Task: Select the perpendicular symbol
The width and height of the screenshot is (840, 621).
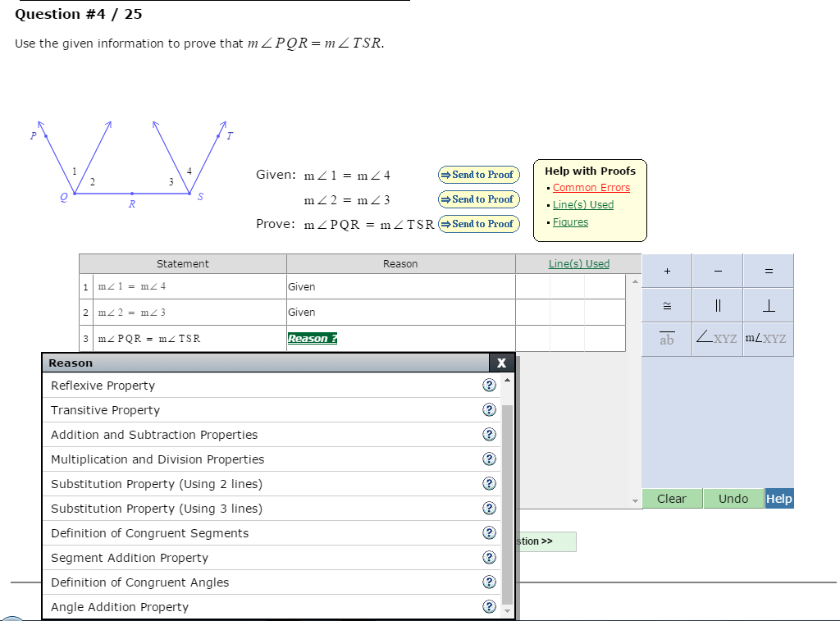Action: point(768,304)
